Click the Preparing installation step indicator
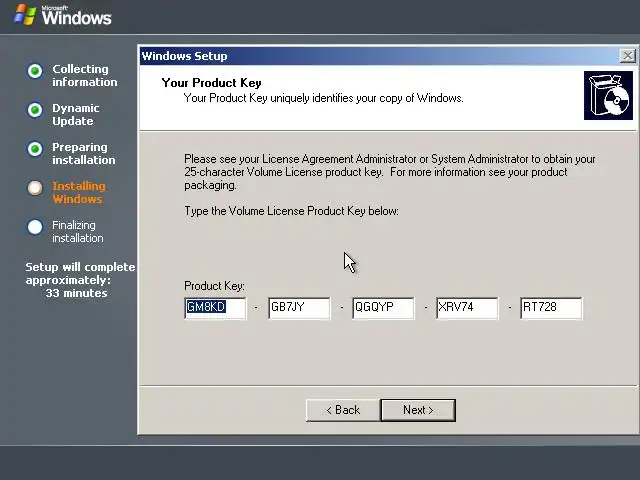 click(35, 149)
